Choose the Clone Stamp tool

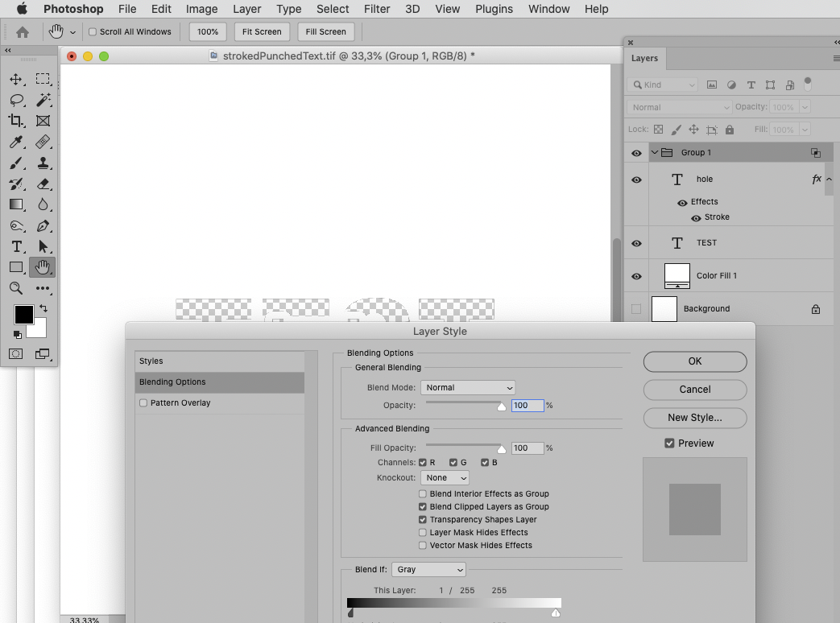[43, 163]
